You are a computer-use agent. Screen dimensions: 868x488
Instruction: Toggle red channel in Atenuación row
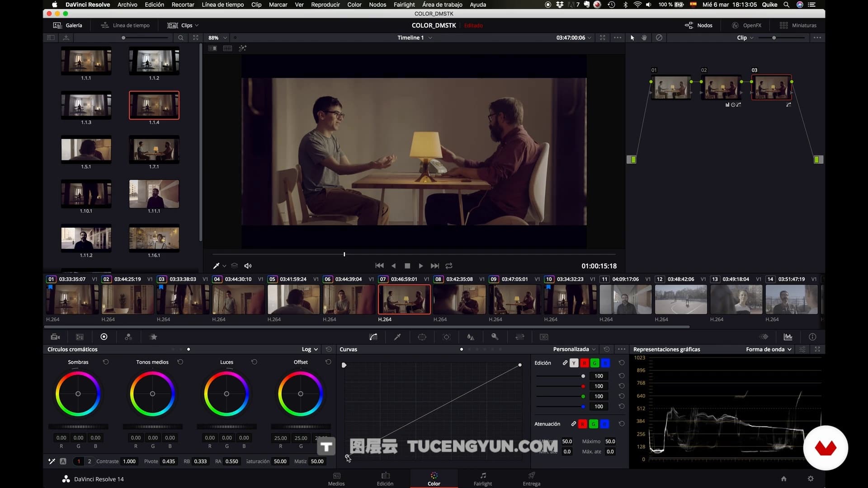(x=582, y=424)
